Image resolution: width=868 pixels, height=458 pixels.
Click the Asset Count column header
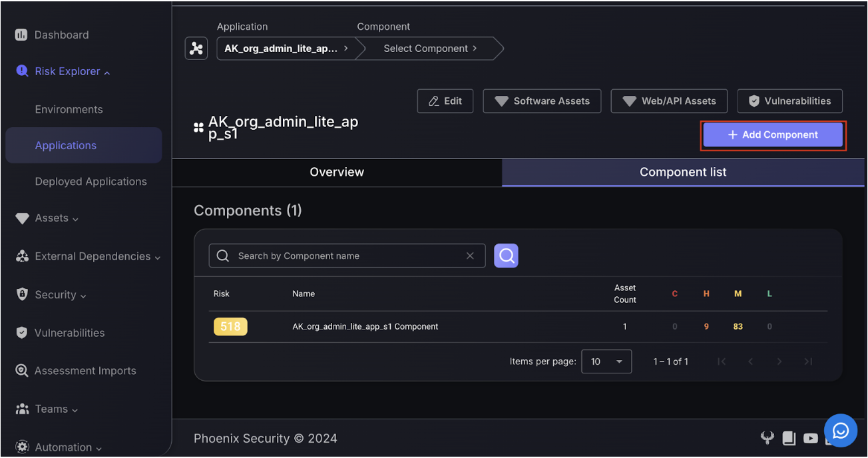click(625, 294)
